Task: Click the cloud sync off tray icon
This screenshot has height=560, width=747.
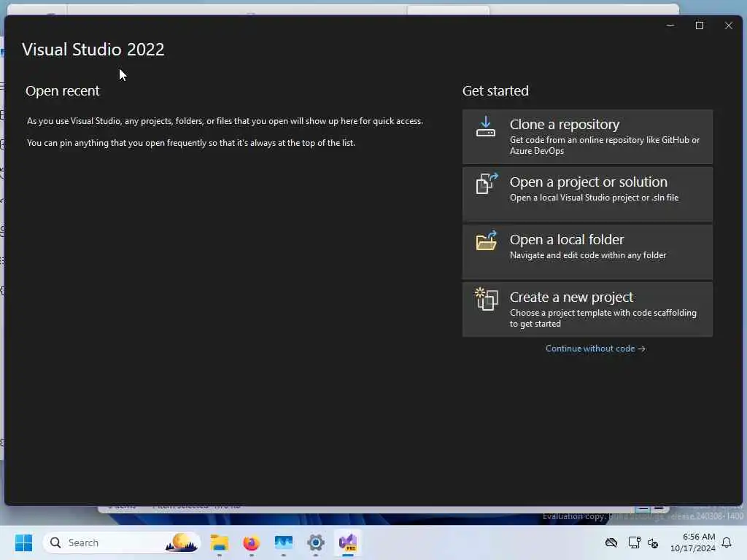Action: [x=611, y=542]
